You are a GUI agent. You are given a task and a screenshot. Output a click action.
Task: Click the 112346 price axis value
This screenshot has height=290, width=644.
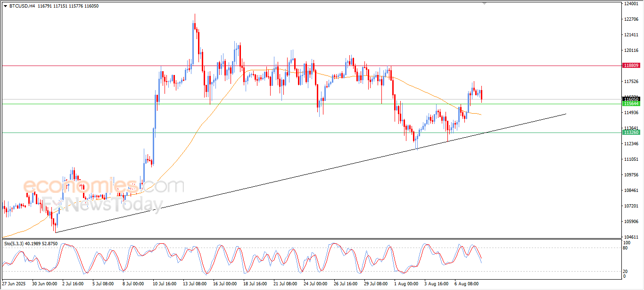tap(631, 144)
